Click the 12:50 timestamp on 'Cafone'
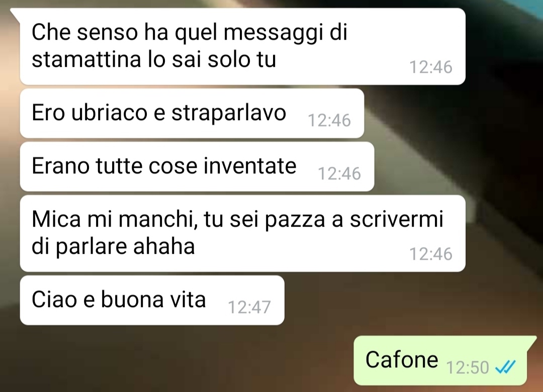 (x=468, y=367)
